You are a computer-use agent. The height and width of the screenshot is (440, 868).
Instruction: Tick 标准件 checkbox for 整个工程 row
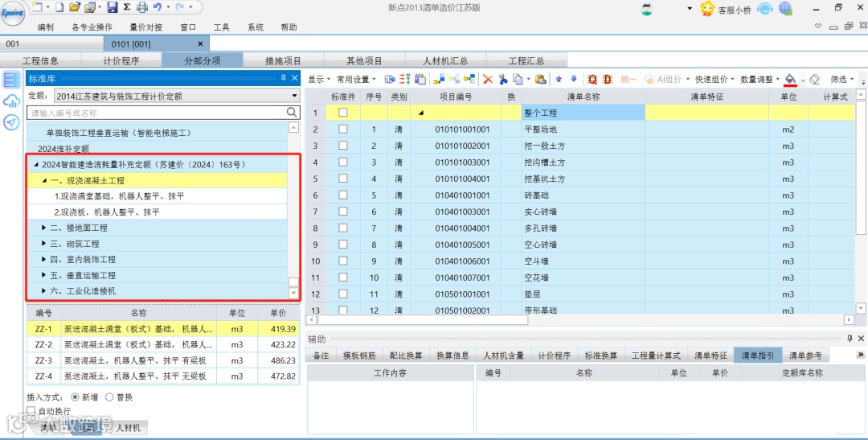tap(343, 113)
